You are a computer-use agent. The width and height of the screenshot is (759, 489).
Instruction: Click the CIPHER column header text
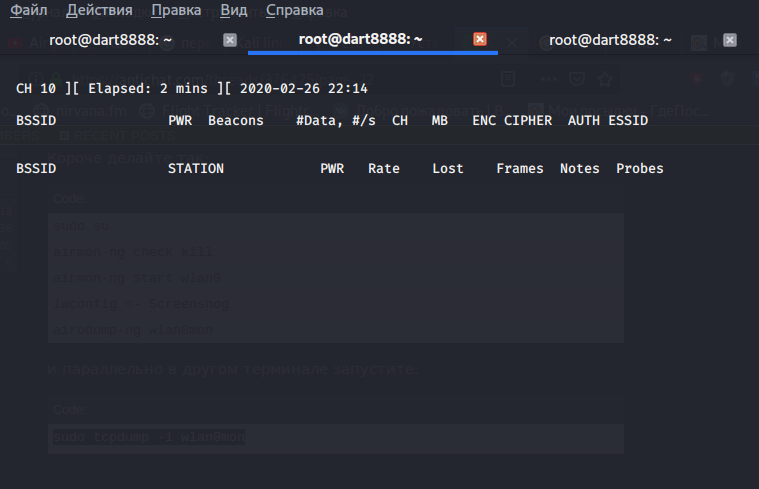[528, 121]
